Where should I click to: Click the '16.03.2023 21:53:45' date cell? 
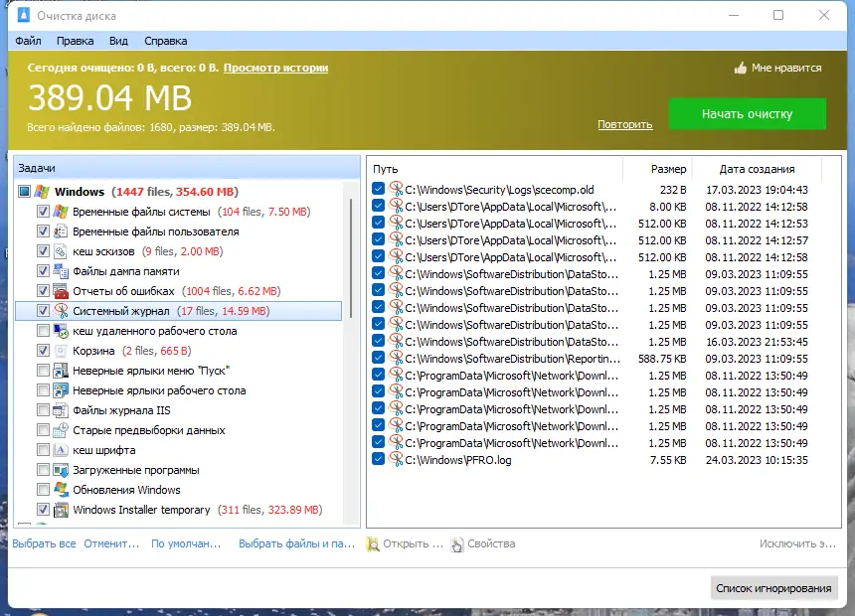coord(757,342)
